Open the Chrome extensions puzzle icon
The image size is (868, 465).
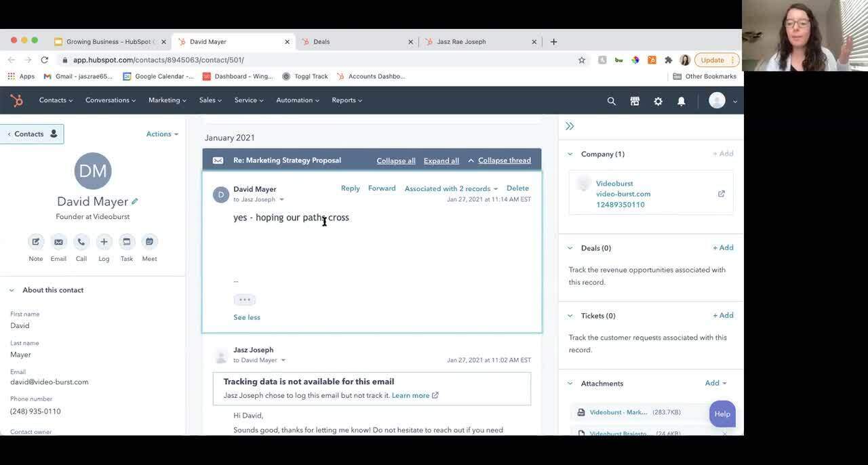pos(669,60)
